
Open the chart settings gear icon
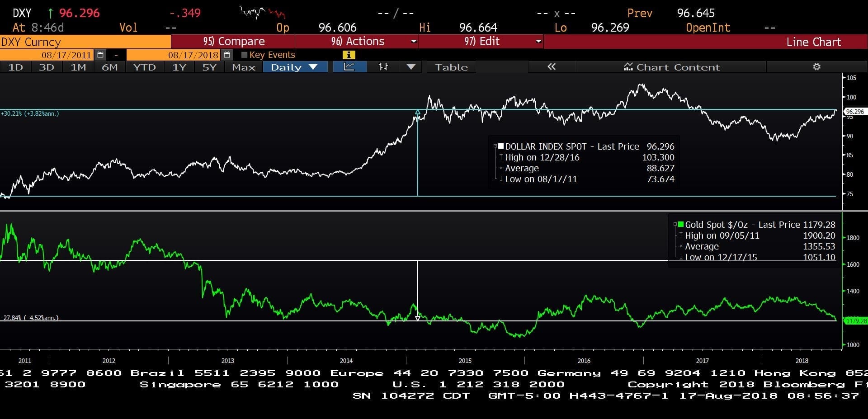click(x=816, y=67)
